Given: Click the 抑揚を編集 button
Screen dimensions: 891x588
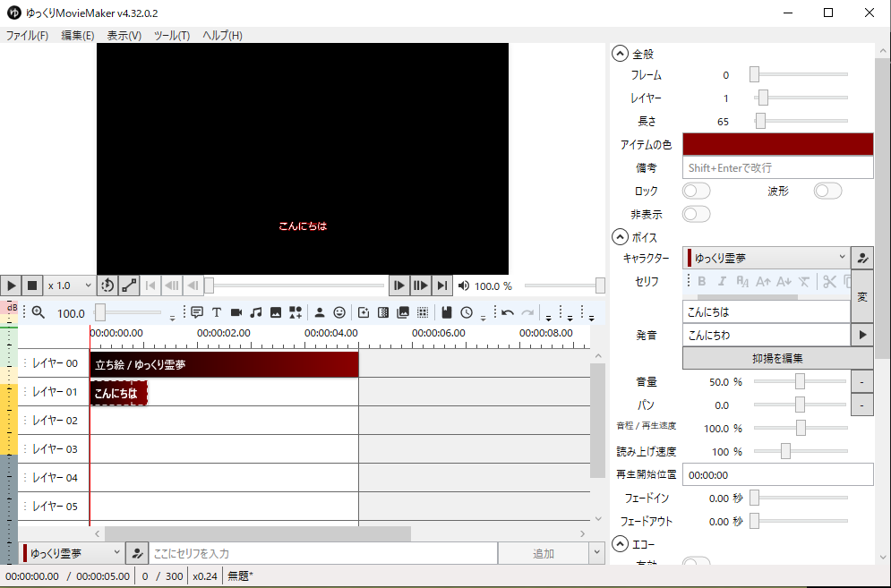Looking at the screenshot, I should pos(776,358).
